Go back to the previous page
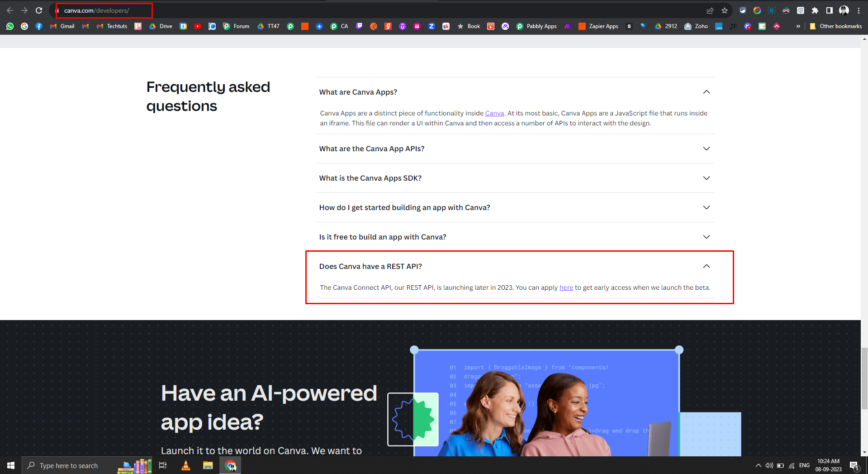This screenshot has height=474, width=868. [10, 10]
